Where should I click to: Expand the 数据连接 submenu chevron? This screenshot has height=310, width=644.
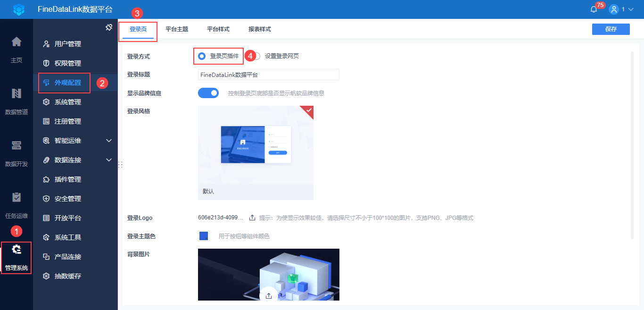(x=109, y=160)
